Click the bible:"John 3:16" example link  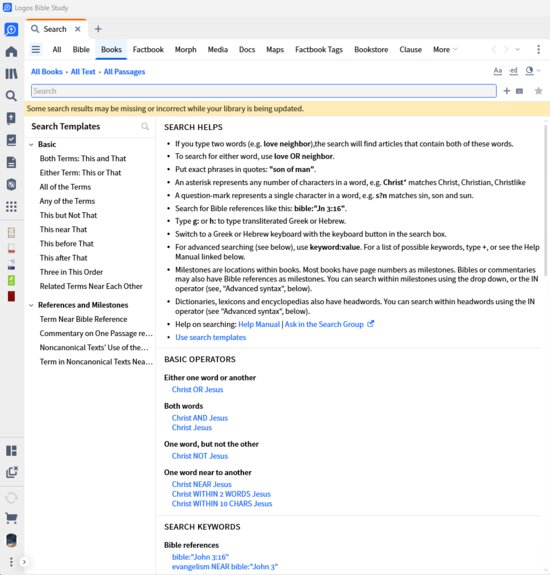pos(200,557)
